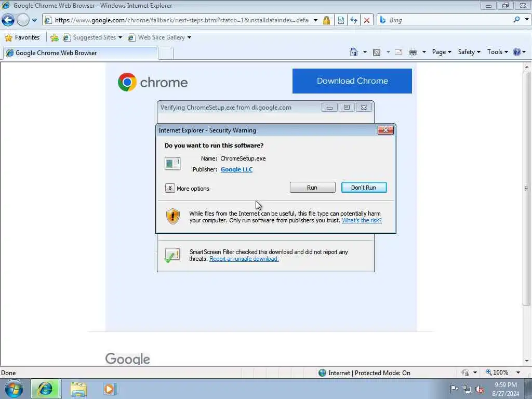532x399 pixels.
Task: Select the Google Chrome Web Browser tab
Action: click(81, 53)
